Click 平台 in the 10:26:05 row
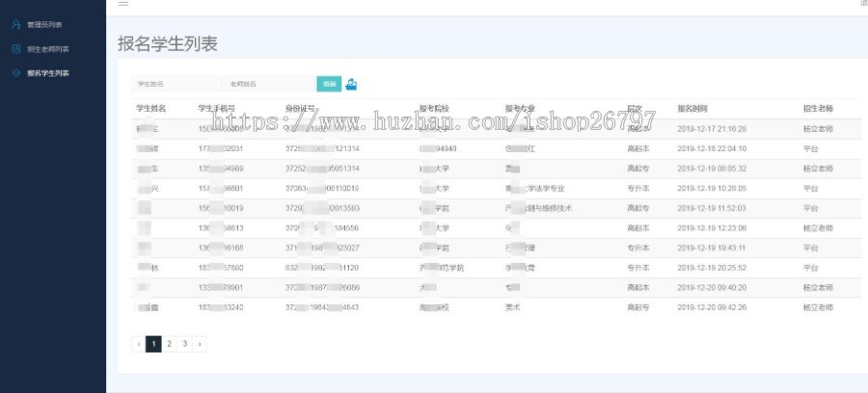868x393 pixels. [810, 189]
